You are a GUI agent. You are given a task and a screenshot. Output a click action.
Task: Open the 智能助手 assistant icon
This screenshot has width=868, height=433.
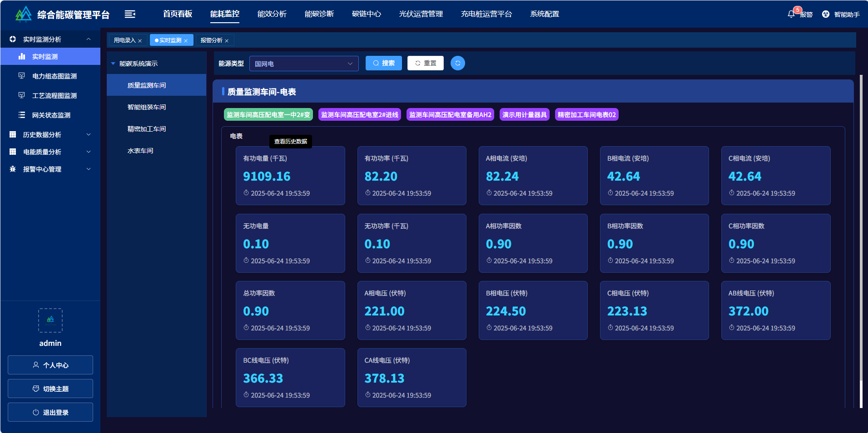click(x=825, y=13)
